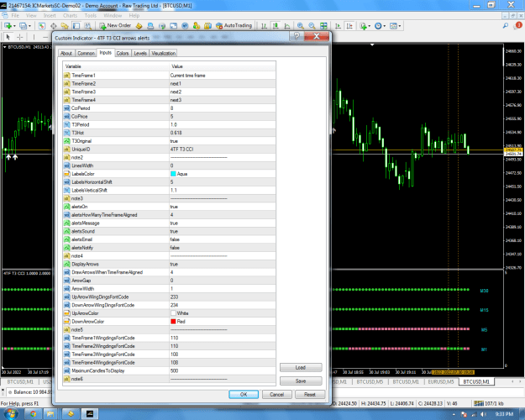Viewport: 525px width, 420px height.
Task: Select the Vertical Line drawing tool
Action: click(x=34, y=37)
